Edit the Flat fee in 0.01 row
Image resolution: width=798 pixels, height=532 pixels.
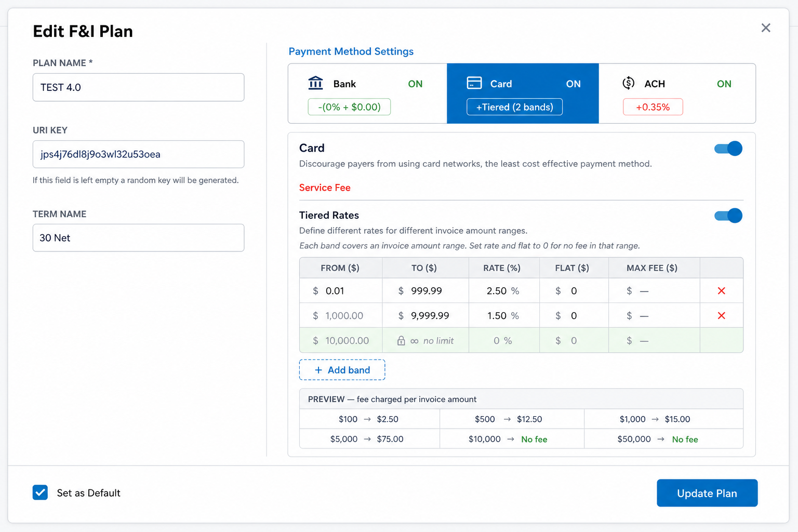574,291
